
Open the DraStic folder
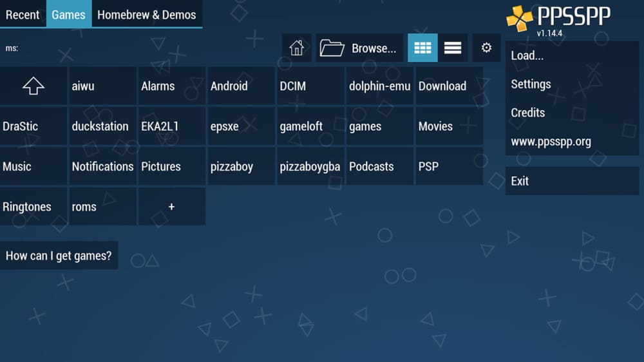33,126
